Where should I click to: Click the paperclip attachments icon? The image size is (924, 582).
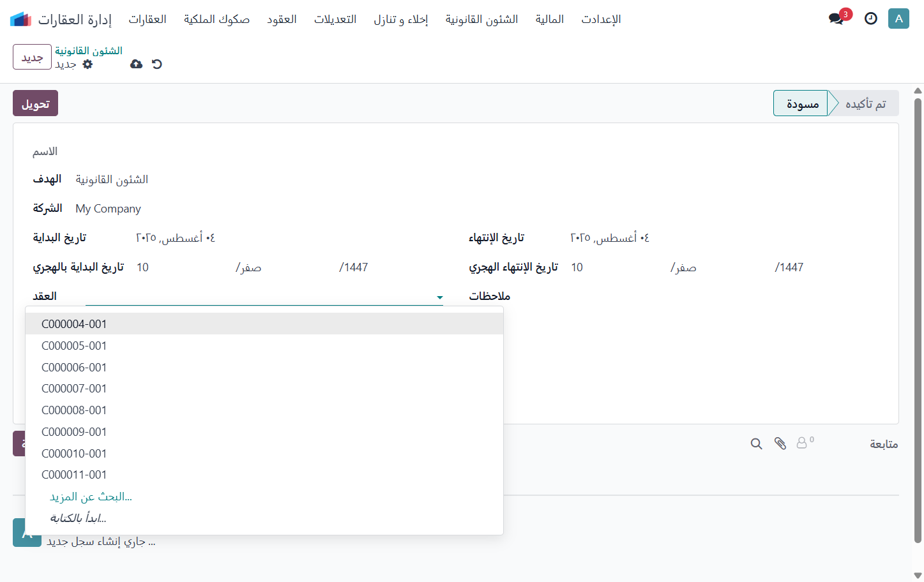click(x=780, y=444)
